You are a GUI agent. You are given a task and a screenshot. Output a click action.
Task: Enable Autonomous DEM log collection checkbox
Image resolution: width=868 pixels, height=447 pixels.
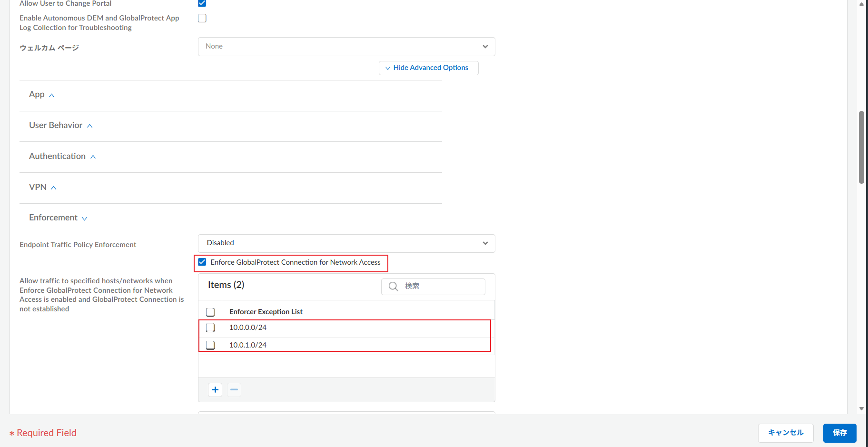[202, 19]
